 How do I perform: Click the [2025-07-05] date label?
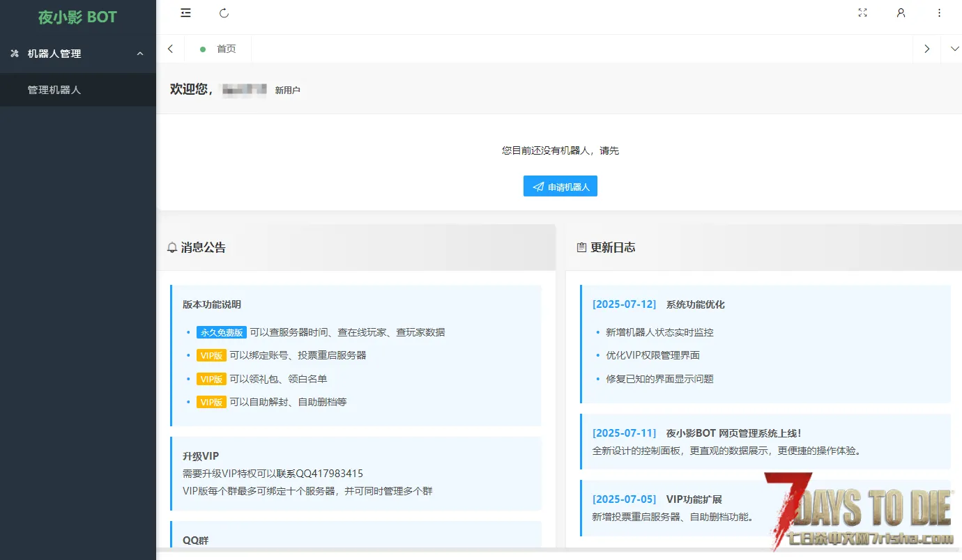tap(625, 499)
